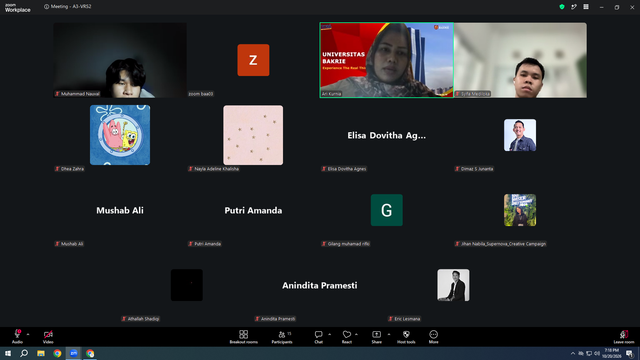
Task: Show hidden system tray icons chevron
Action: [573, 353]
